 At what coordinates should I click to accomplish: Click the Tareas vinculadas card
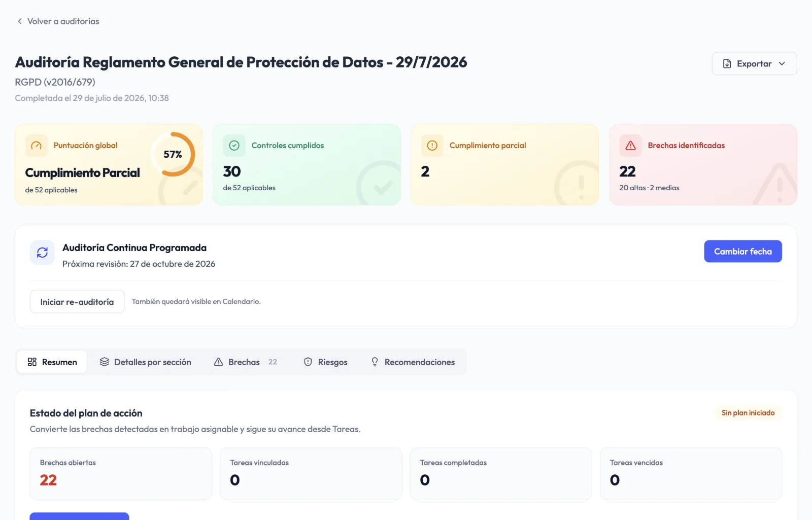point(311,474)
